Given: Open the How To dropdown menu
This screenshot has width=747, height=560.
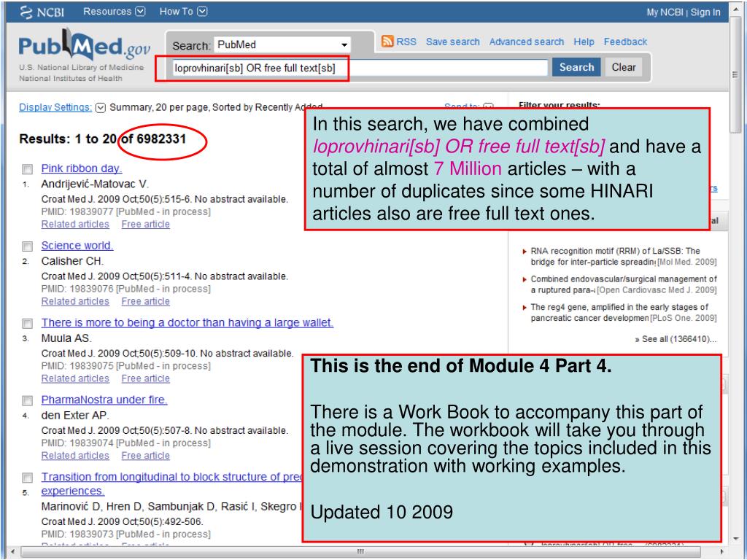Looking at the screenshot, I should (183, 12).
